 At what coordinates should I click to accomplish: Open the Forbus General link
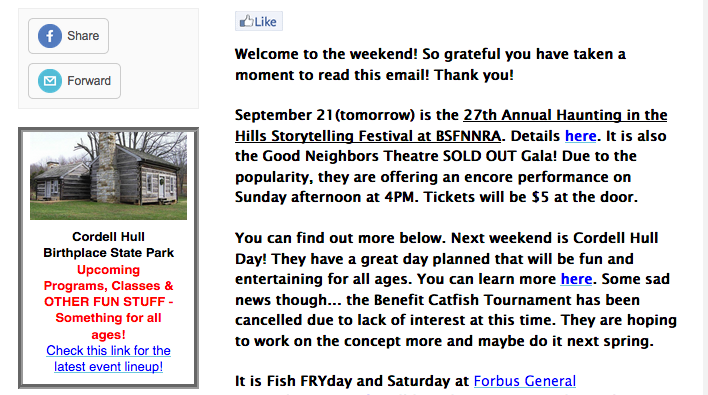(x=525, y=381)
